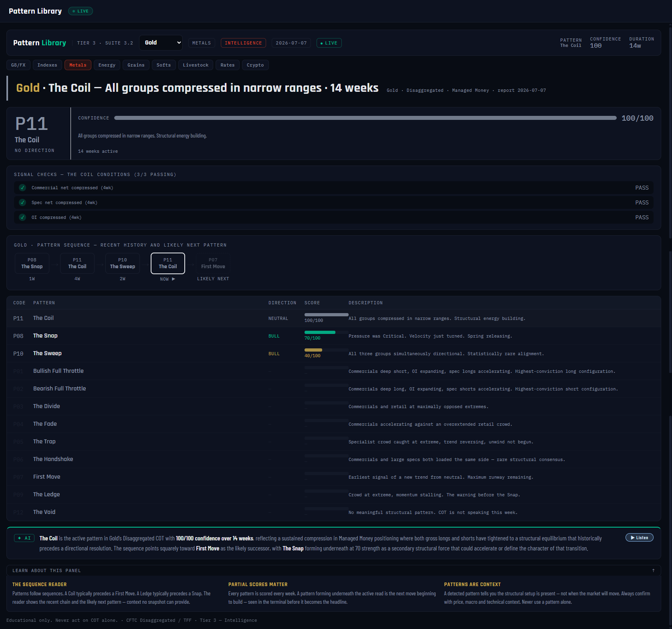Select The Sweep row in pattern table
This screenshot has height=629, width=672.
(334, 354)
